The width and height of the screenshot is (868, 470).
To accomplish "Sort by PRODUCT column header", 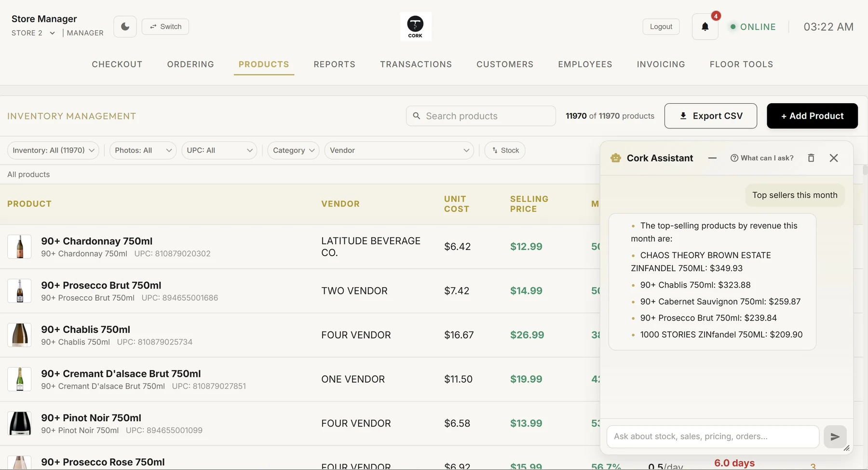I will click(29, 204).
